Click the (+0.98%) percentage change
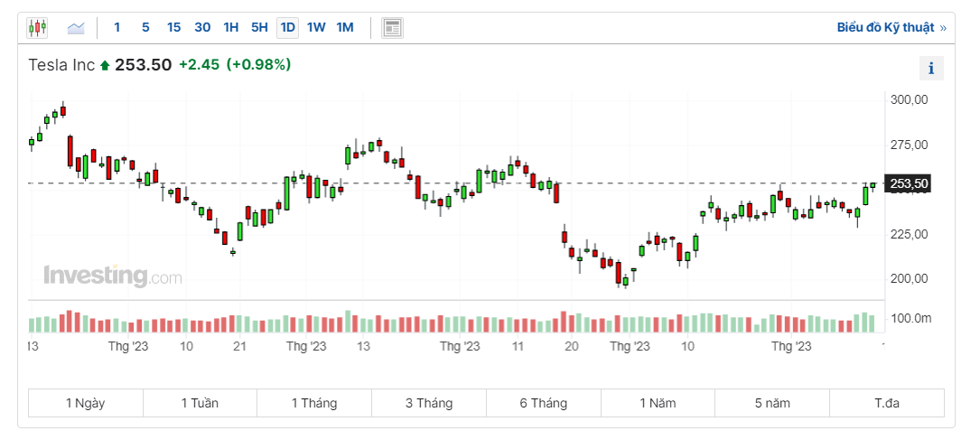980x440 pixels. tap(258, 64)
